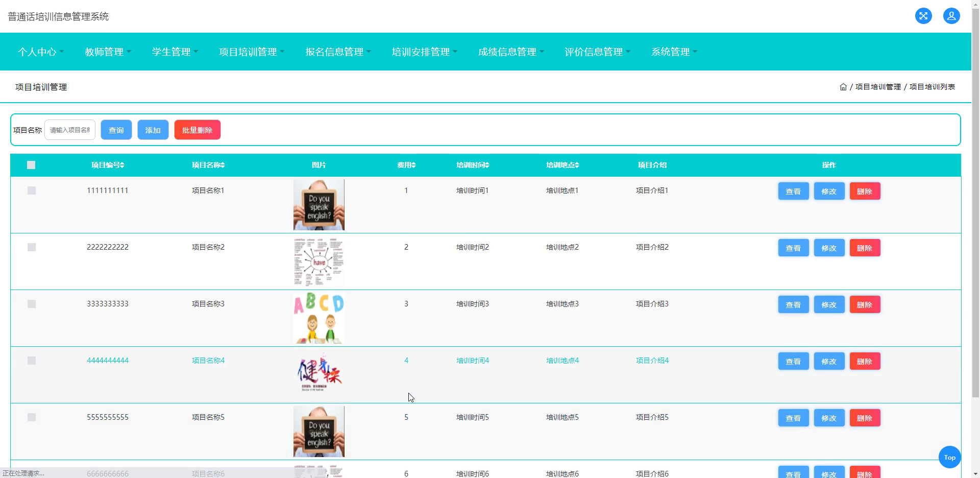Viewport: 980px width, 478px height.
Task: Open the 项目名称2 'have' mind-map thumbnail
Action: (x=319, y=261)
